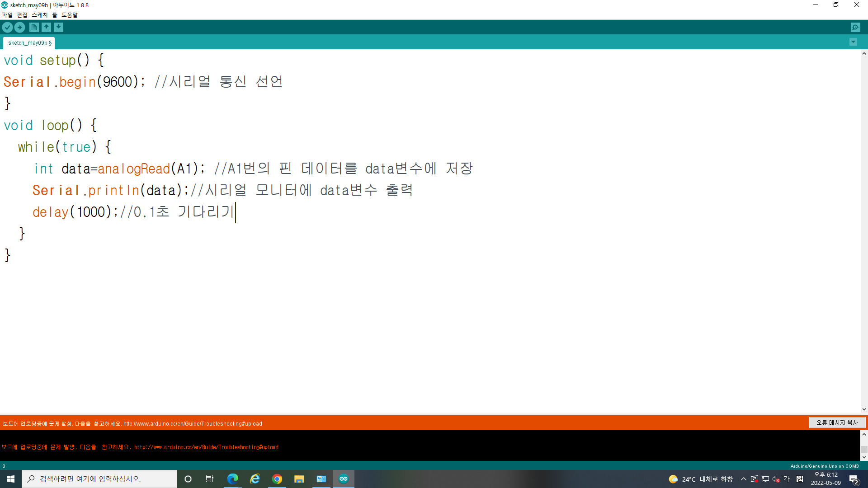Open the weather widget 24°C 대체로 화창

[701, 479]
